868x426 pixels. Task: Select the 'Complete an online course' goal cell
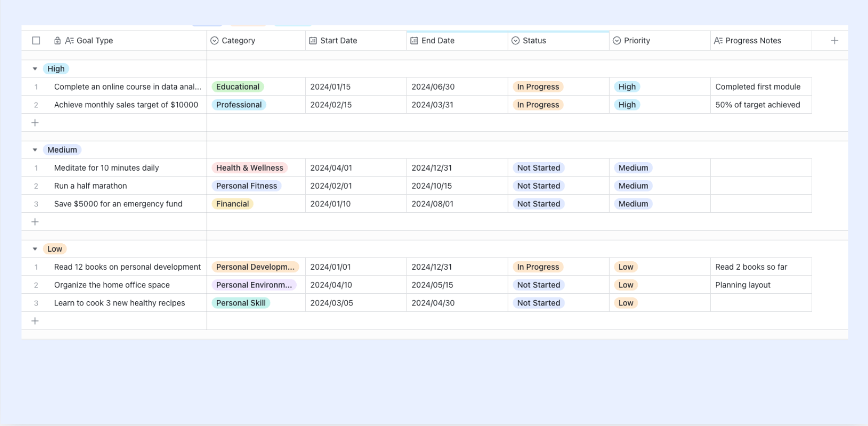128,87
